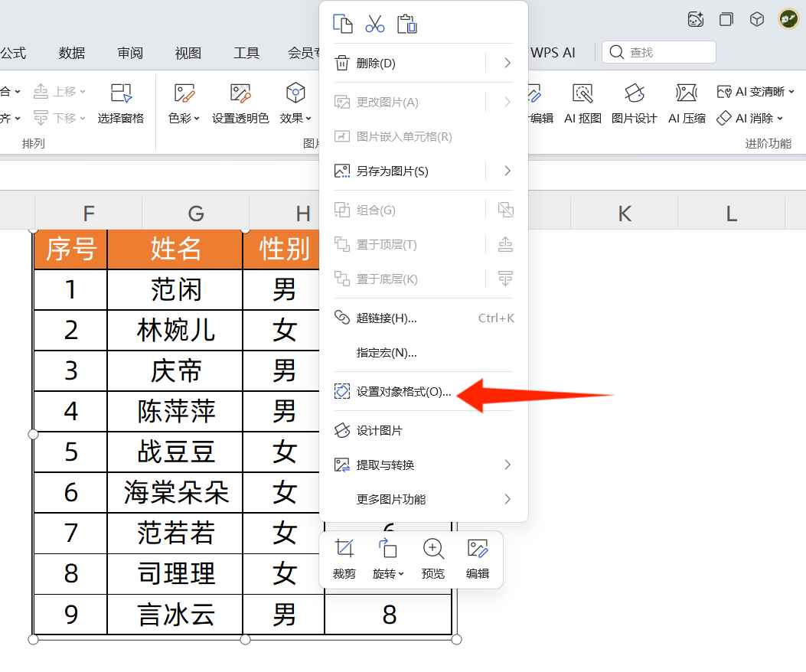Click the cube icon in title bar
Screen dimensions: 806x672
[757, 20]
